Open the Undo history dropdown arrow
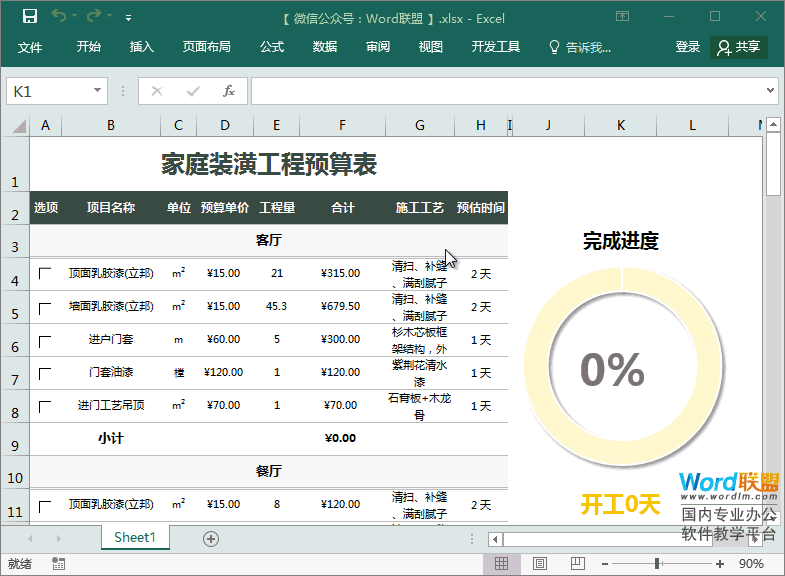The image size is (785, 576). click(x=74, y=17)
